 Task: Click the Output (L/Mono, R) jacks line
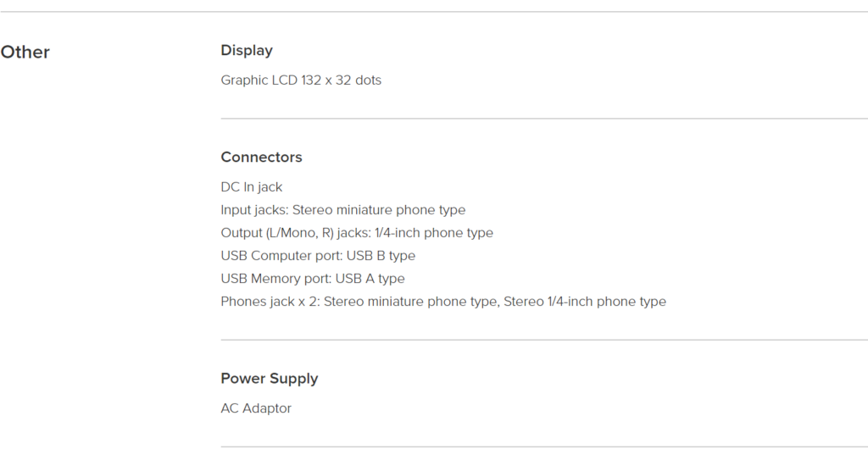(x=357, y=233)
